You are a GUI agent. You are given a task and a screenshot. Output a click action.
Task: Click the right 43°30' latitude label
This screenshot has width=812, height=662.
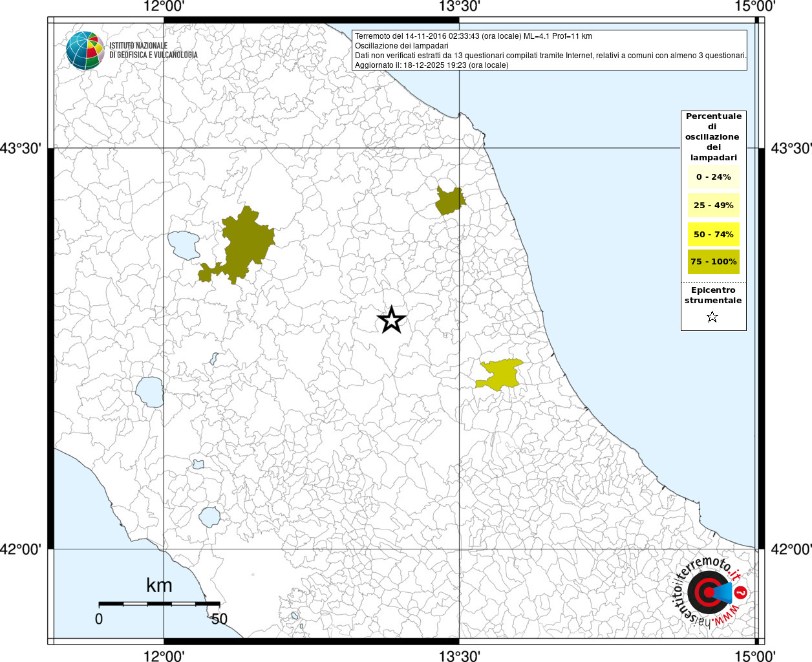[791, 149]
